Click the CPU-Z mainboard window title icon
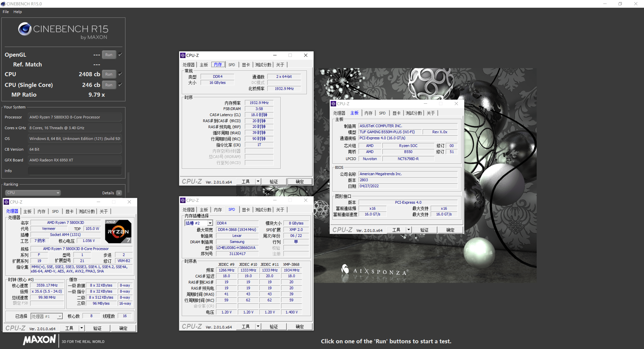This screenshot has width=644, height=349. (333, 104)
